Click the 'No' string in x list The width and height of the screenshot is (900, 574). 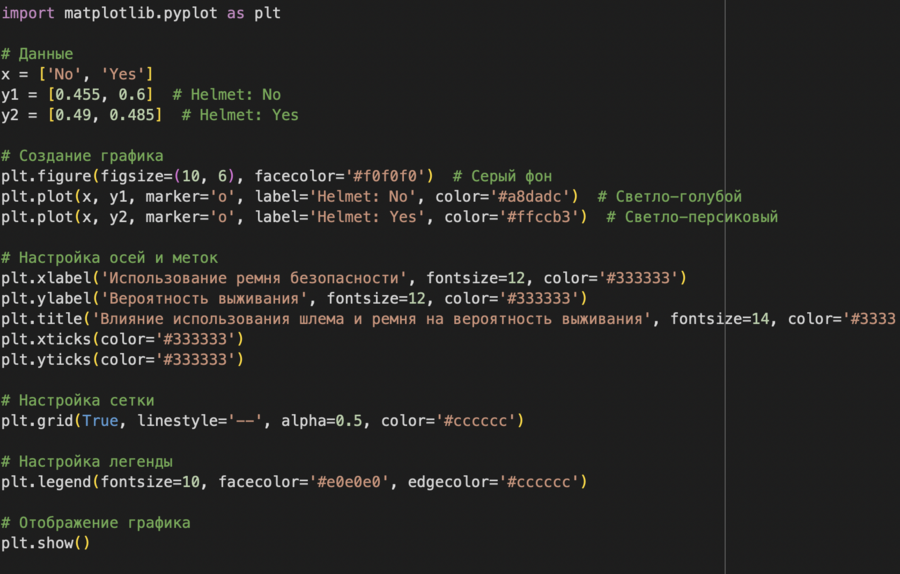pyautogui.click(x=64, y=75)
